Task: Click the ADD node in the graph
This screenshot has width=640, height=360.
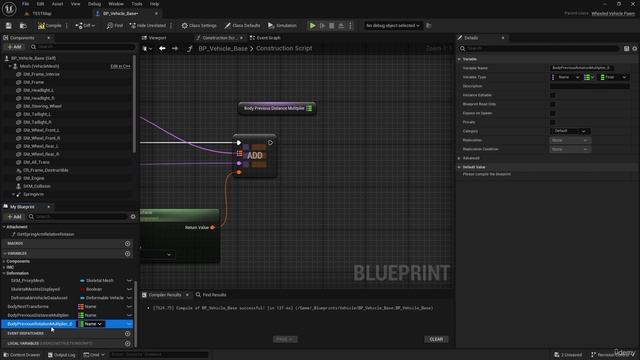Action: pos(255,156)
